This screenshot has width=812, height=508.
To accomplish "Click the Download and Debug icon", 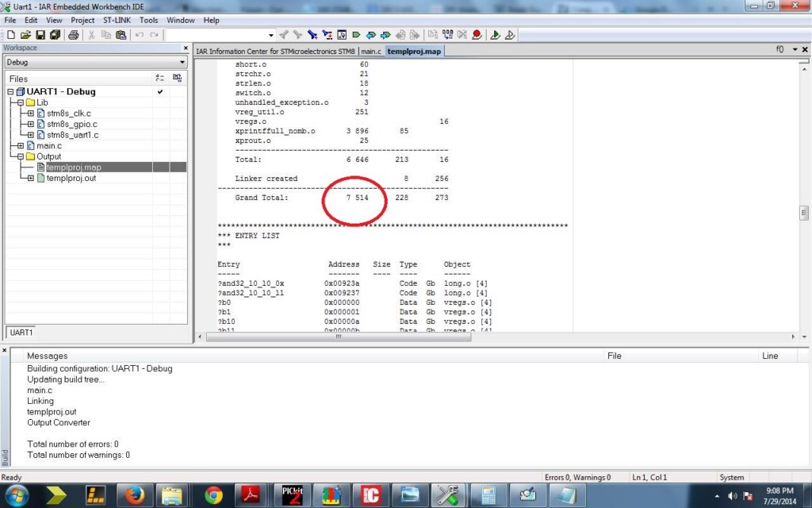I will 495,35.
